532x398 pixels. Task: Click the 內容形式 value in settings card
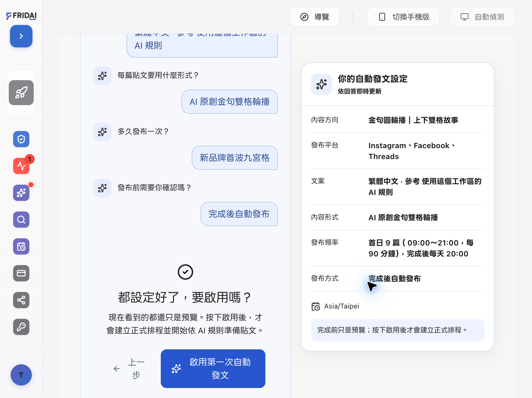[x=403, y=217]
